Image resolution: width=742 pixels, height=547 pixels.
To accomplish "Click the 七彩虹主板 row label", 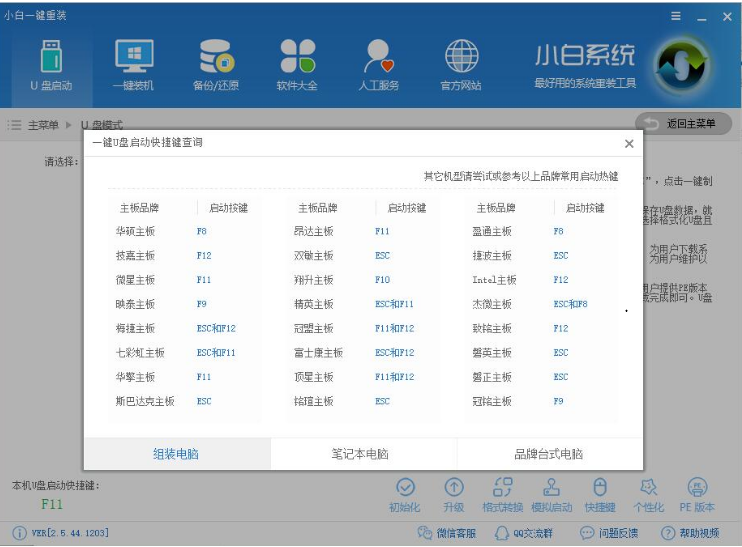I will 140,353.
